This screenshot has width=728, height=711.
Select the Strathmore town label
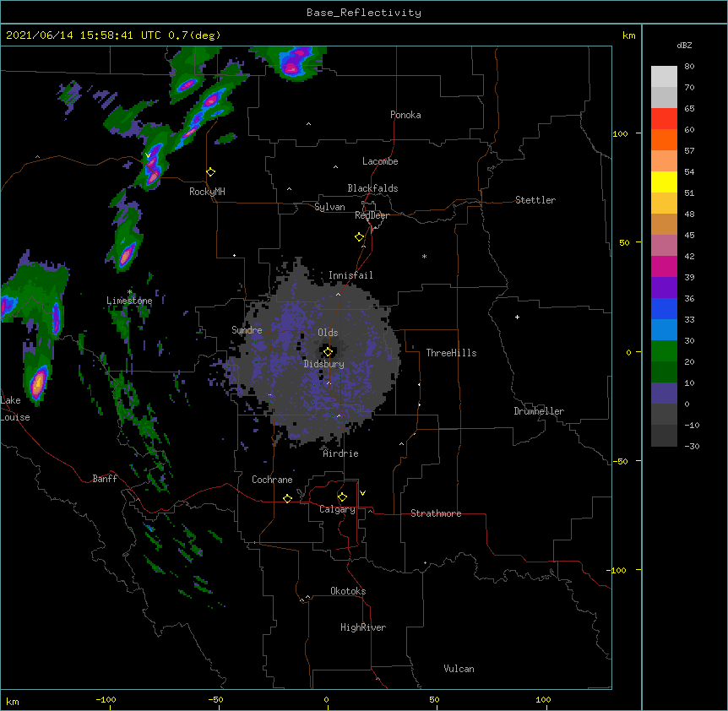436,513
